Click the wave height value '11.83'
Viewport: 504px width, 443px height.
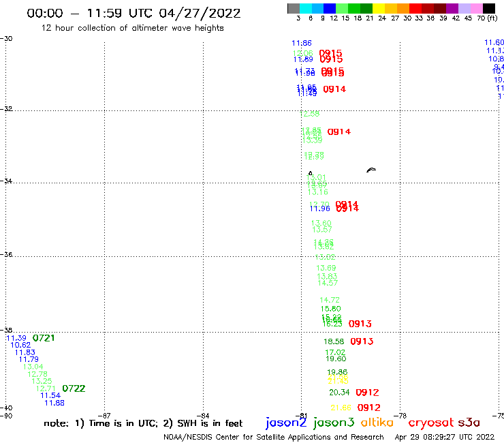click(25, 352)
